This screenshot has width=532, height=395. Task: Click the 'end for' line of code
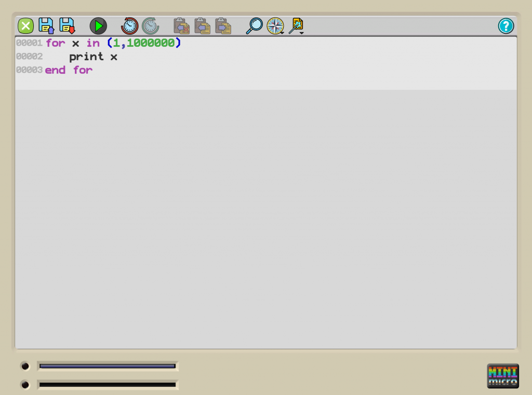tap(69, 70)
